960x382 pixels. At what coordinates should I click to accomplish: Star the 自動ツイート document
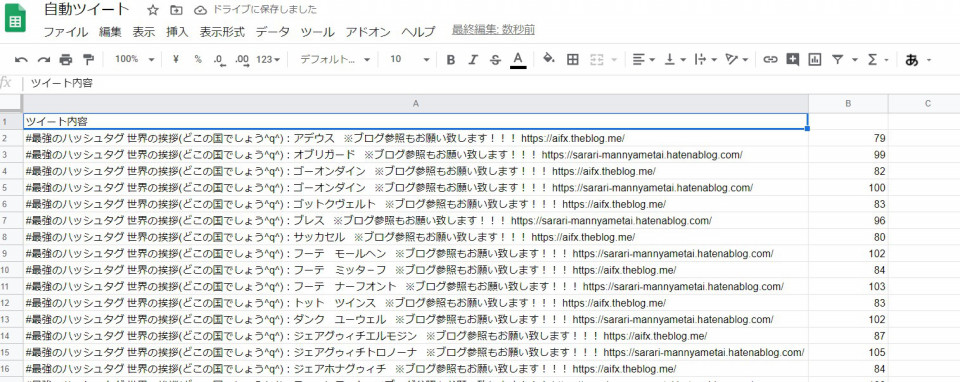[x=153, y=10]
